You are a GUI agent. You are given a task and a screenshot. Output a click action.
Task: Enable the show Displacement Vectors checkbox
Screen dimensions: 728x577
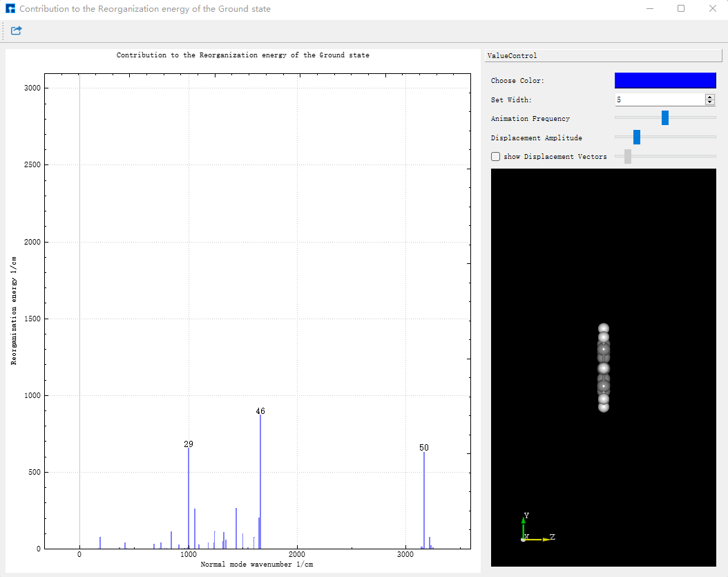click(x=495, y=157)
